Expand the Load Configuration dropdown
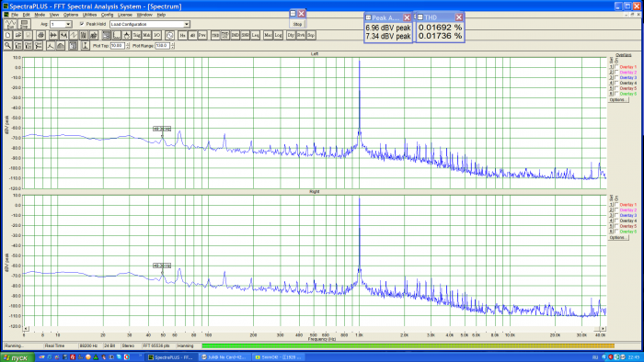 click(187, 25)
